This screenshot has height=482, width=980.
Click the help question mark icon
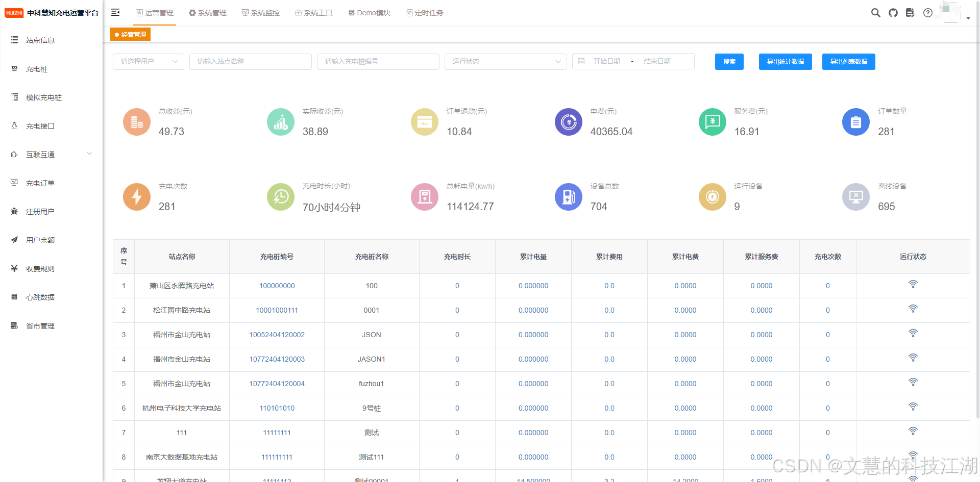point(927,13)
